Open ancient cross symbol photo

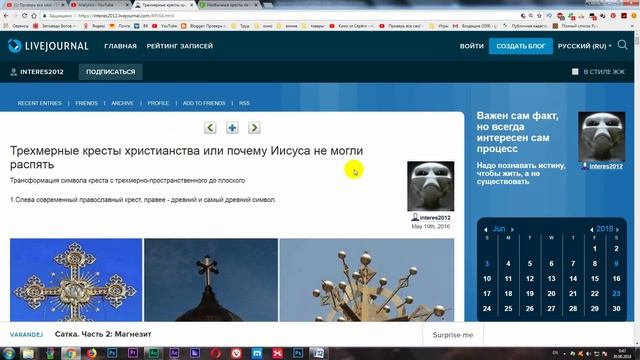coord(367,280)
